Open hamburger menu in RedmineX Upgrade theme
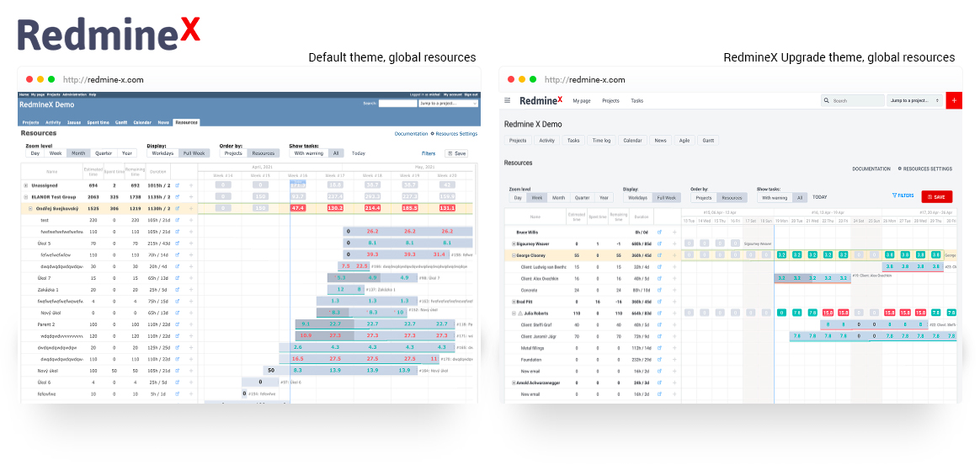 click(508, 100)
